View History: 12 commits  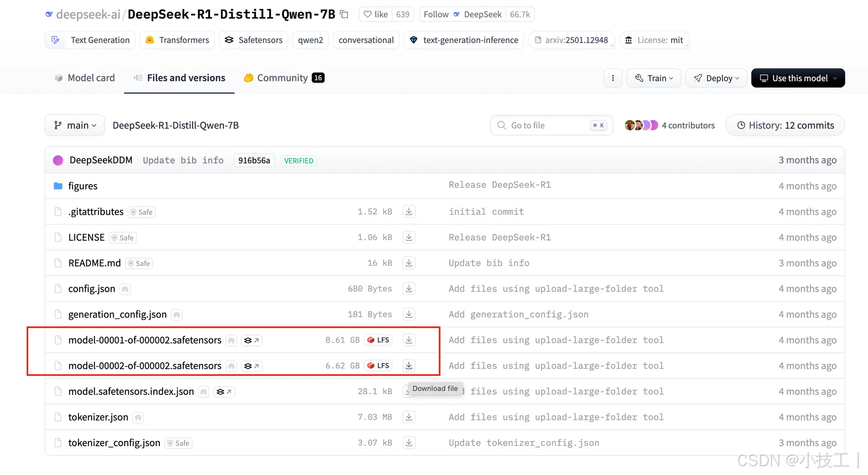click(785, 125)
